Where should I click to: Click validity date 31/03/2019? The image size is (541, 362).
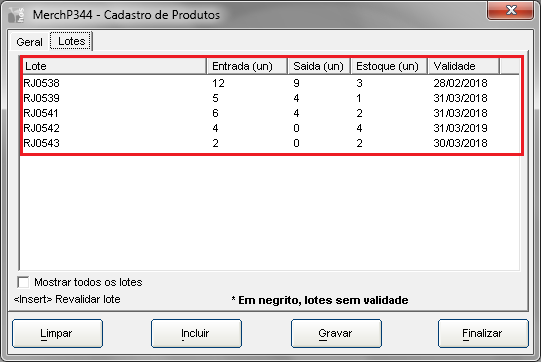tap(460, 128)
